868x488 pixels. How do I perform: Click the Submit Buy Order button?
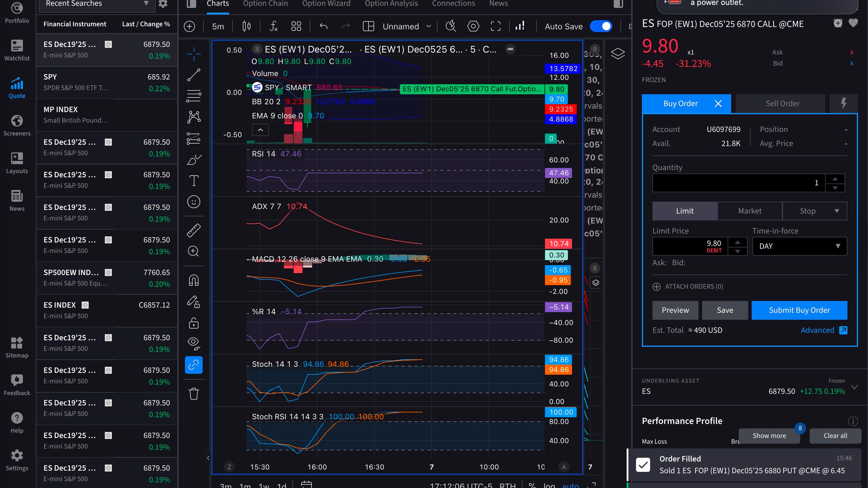799,310
